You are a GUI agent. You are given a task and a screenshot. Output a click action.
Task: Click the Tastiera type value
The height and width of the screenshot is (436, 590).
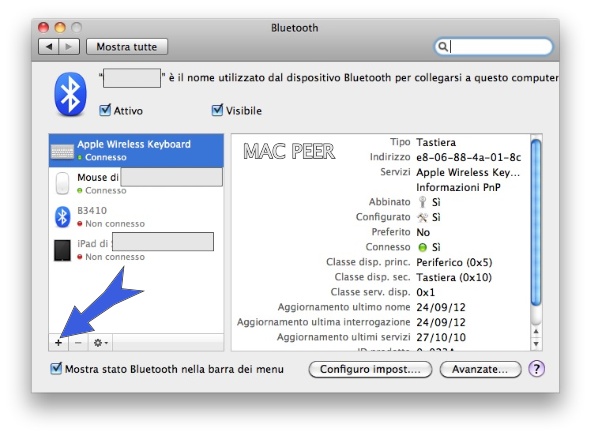436,142
